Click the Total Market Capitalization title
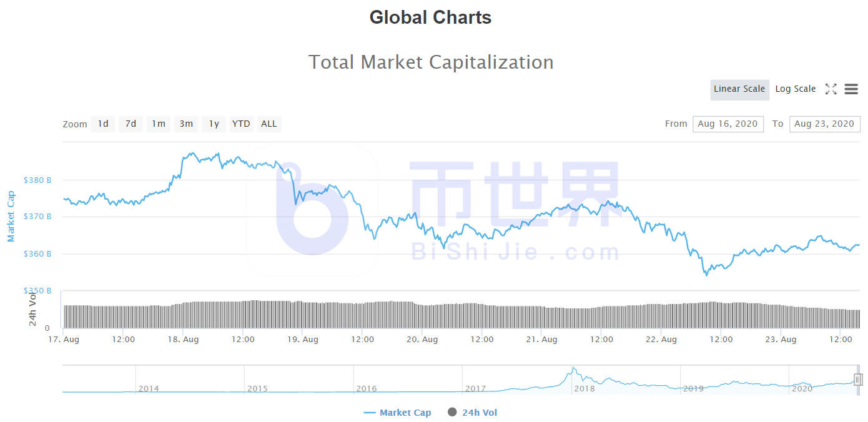The height and width of the screenshot is (422, 868). 430,62
